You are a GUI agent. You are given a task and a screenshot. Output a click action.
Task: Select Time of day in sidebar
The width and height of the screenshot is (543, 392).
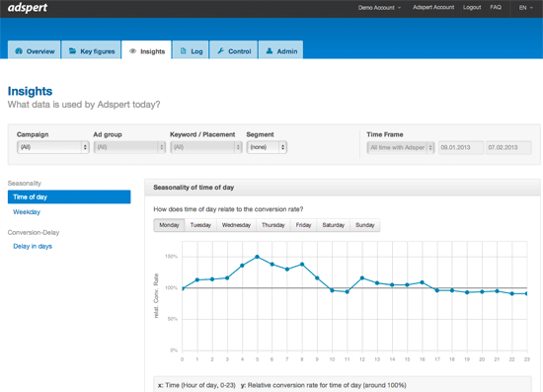69,196
